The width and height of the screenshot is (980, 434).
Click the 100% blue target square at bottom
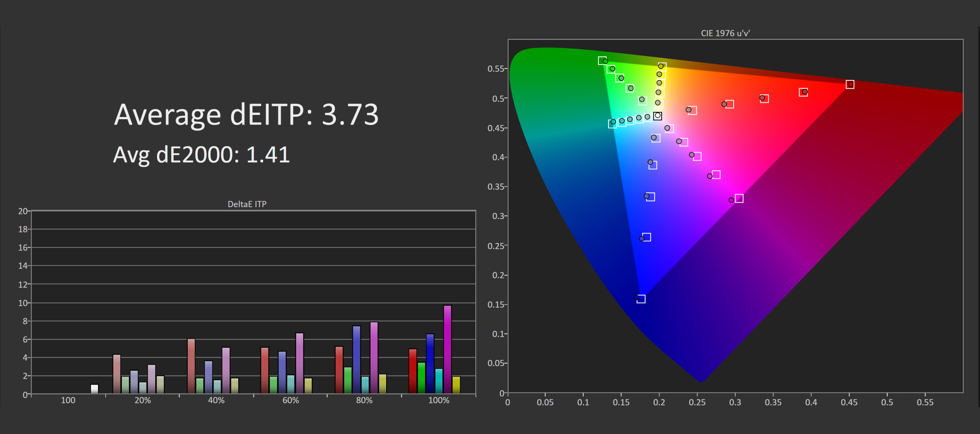641,299
